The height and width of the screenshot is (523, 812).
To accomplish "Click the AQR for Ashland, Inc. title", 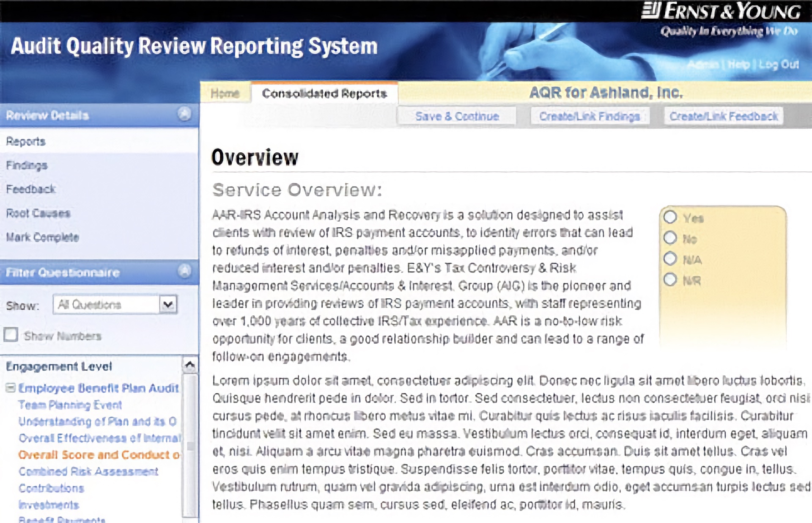I will click(606, 92).
